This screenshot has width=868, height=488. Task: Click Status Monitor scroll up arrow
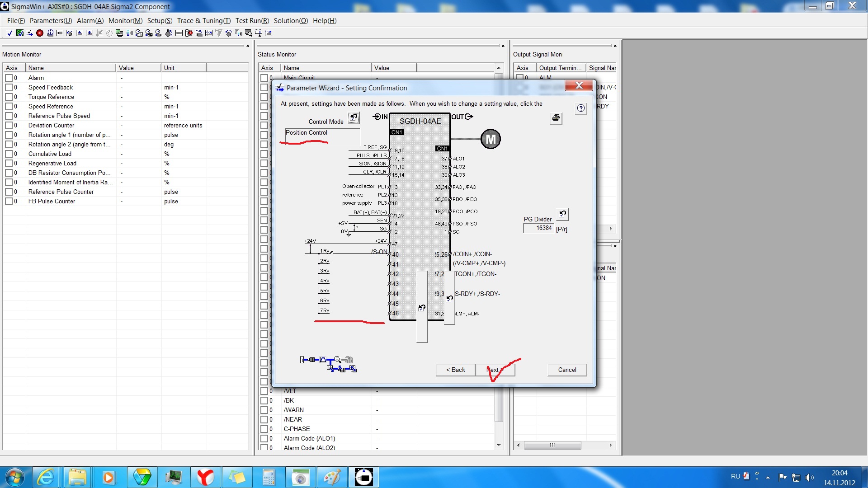(x=499, y=68)
